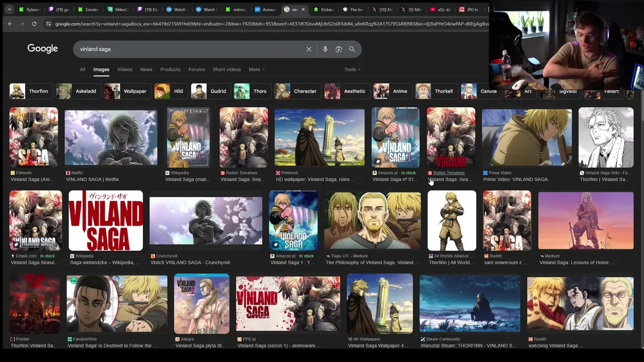Open the Prime Video VINLAND SAGA image
The width and height of the screenshot is (644, 362).
(x=527, y=137)
